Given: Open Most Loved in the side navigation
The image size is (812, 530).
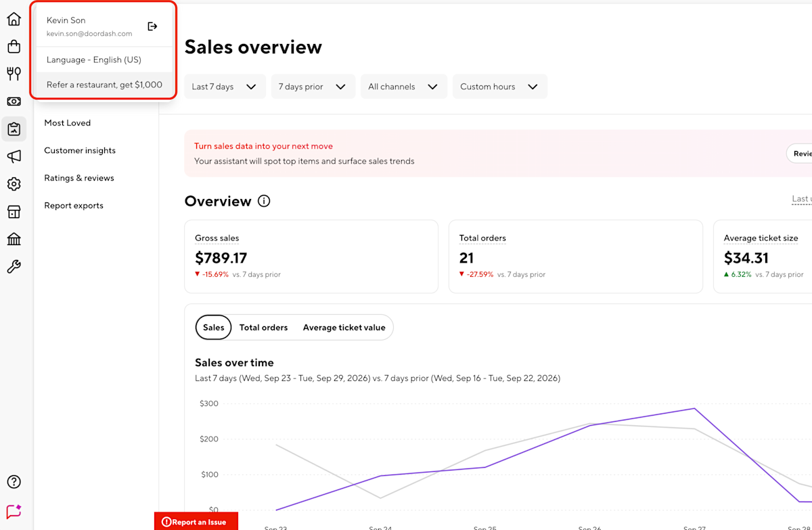Looking at the screenshot, I should pyautogui.click(x=68, y=123).
